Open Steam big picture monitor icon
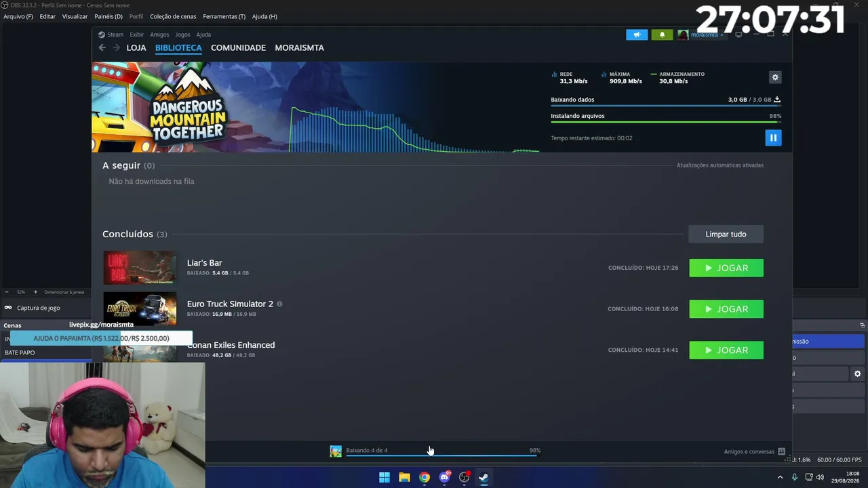 coord(738,35)
